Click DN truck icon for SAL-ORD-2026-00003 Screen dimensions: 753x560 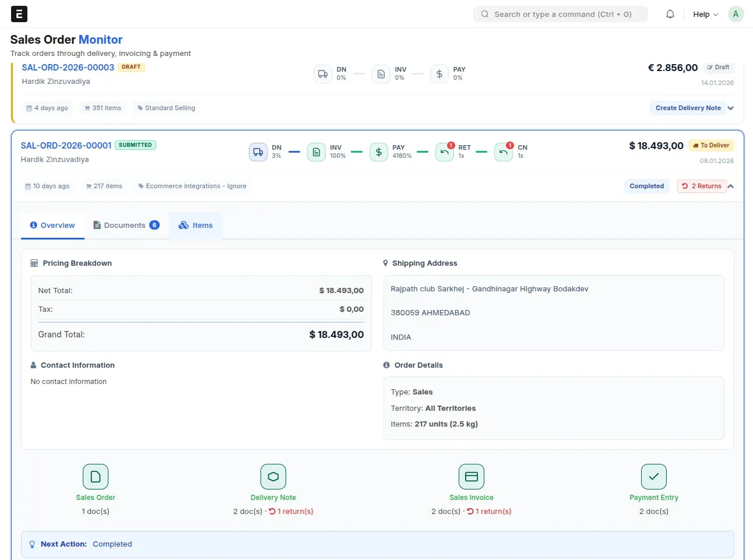(323, 74)
